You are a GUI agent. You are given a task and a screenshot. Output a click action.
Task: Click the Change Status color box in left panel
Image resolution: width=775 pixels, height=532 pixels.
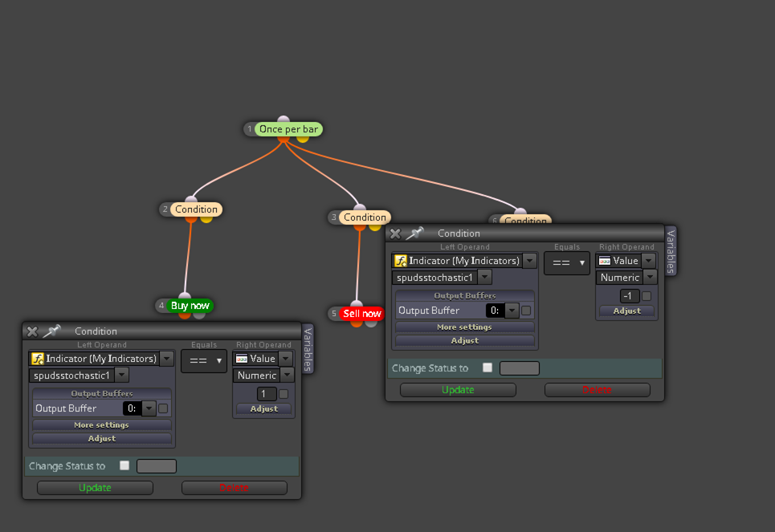[157, 466]
